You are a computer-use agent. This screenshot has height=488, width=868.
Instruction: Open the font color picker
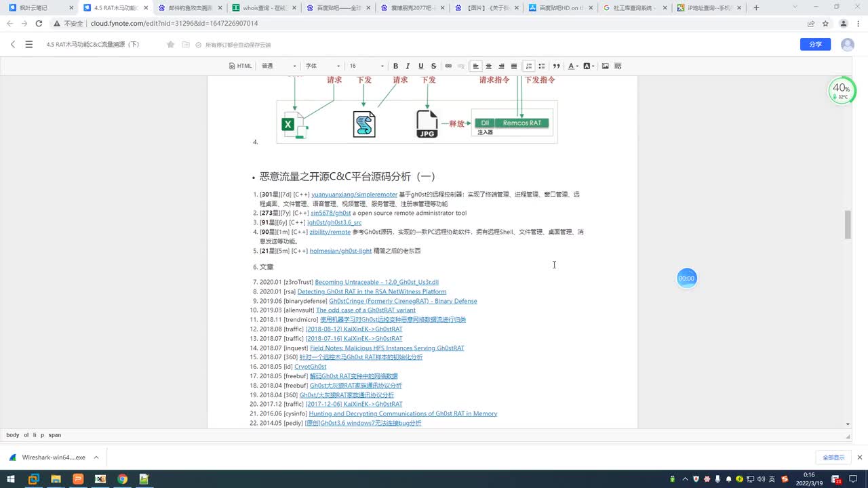point(573,66)
